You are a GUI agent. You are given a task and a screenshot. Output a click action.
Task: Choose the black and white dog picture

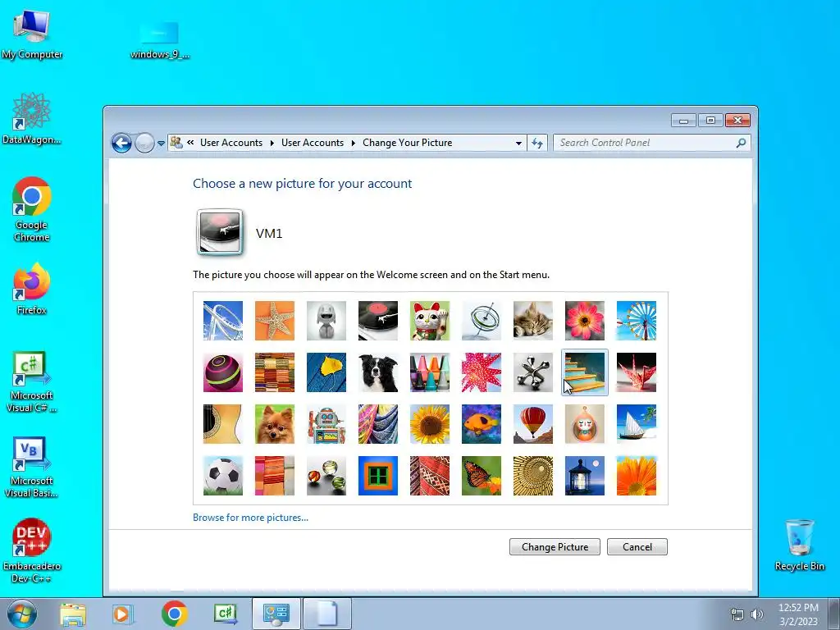click(x=378, y=372)
